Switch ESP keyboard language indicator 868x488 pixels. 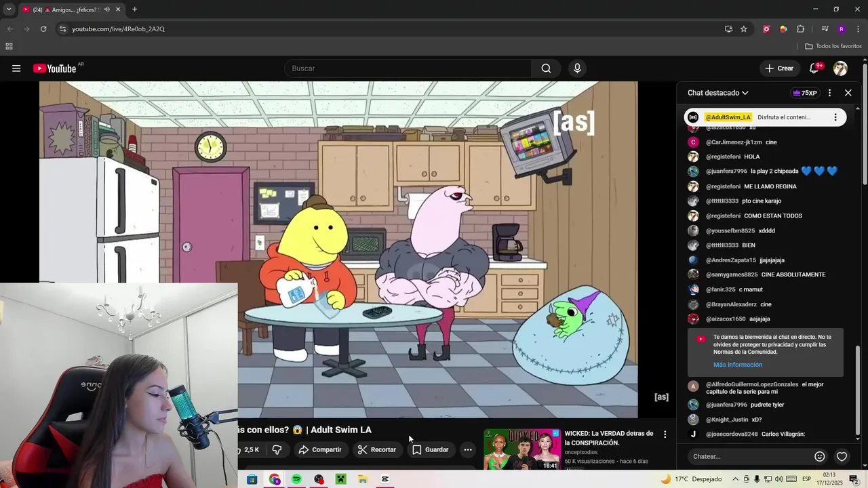(x=806, y=479)
